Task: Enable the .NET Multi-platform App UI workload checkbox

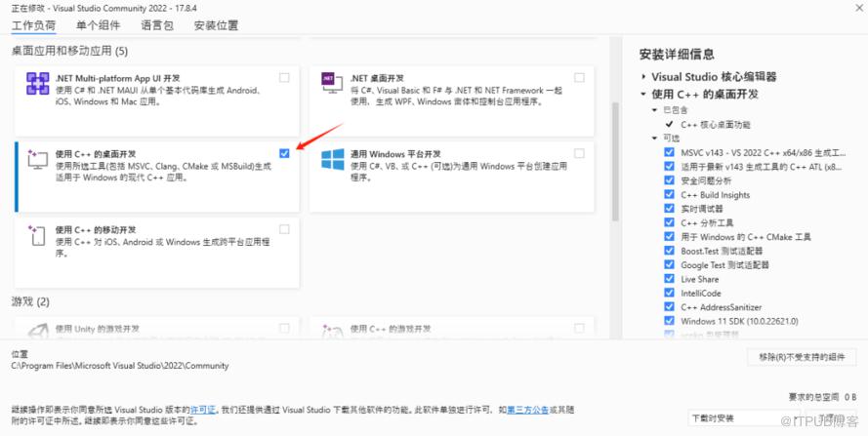Action: point(284,78)
